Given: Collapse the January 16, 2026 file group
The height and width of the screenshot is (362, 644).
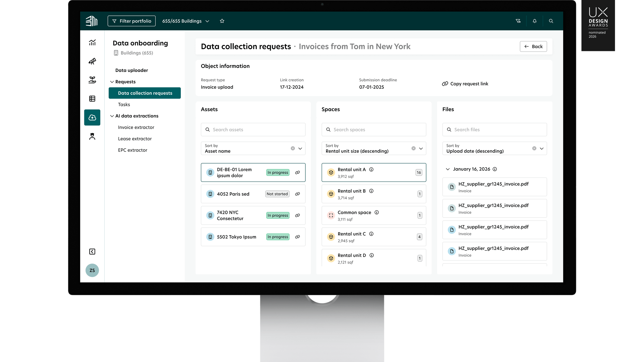Looking at the screenshot, I should (448, 169).
